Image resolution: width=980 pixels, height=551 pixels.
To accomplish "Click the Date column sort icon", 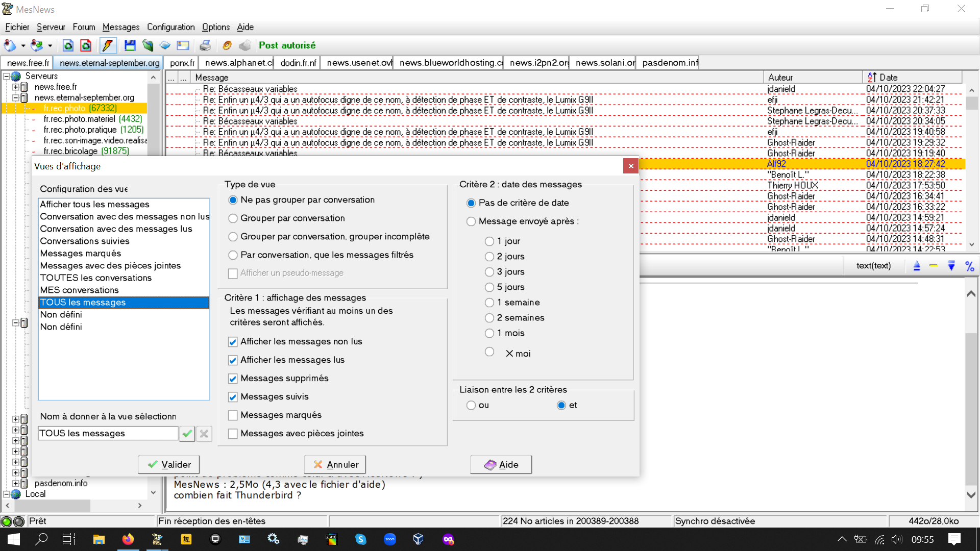I will 872,78.
